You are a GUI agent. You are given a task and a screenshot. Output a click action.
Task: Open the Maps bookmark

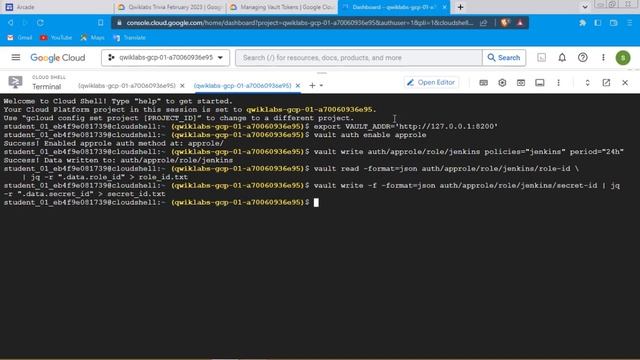(93, 38)
